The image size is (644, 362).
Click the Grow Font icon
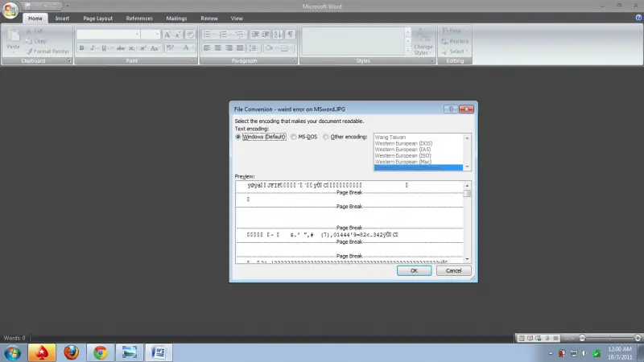point(167,35)
